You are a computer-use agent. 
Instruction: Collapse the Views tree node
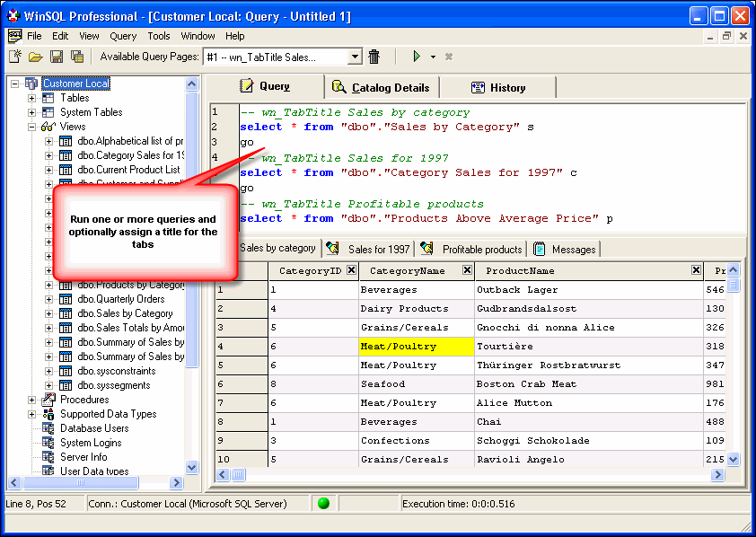click(x=31, y=128)
